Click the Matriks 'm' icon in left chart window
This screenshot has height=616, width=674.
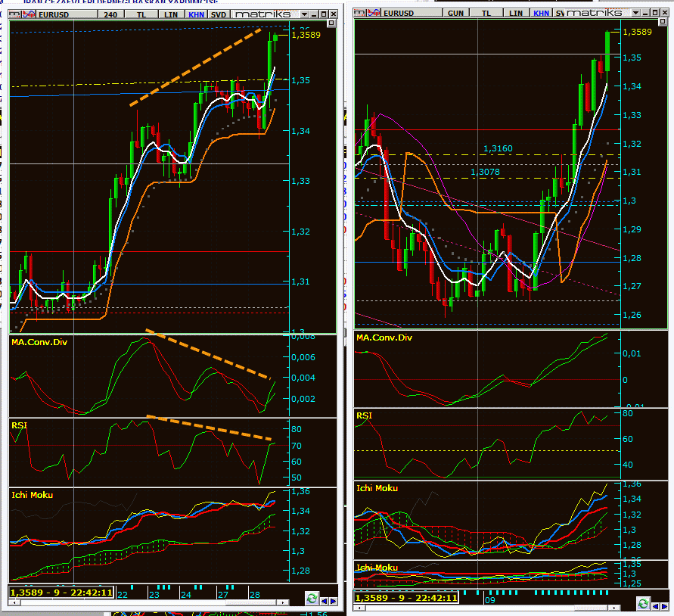point(14,14)
